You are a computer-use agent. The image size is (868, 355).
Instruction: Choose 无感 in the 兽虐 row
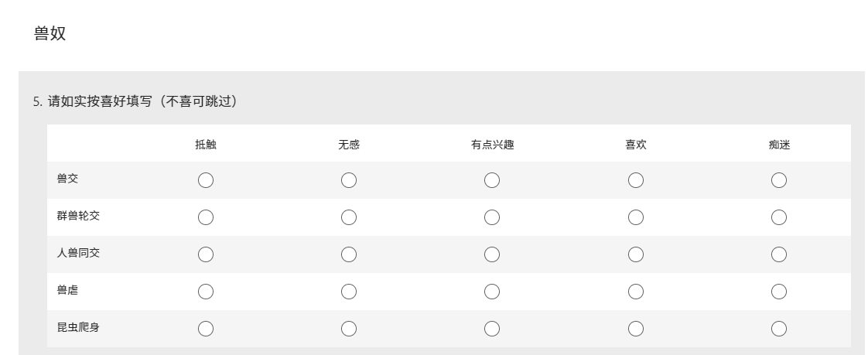pos(349,292)
